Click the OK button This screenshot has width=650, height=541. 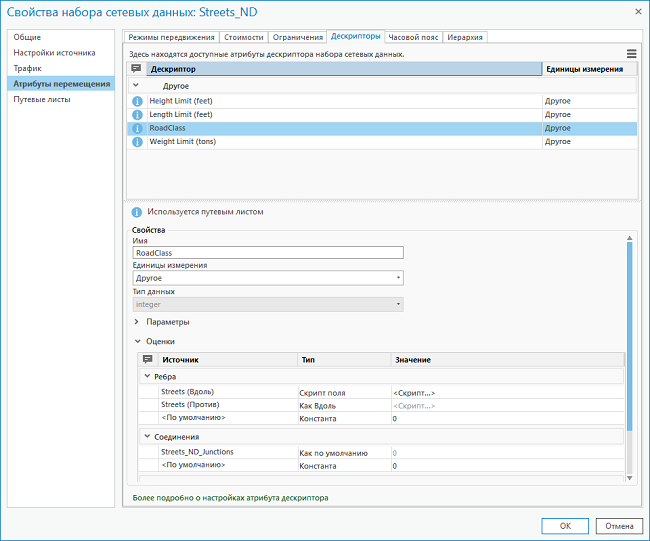click(x=565, y=526)
